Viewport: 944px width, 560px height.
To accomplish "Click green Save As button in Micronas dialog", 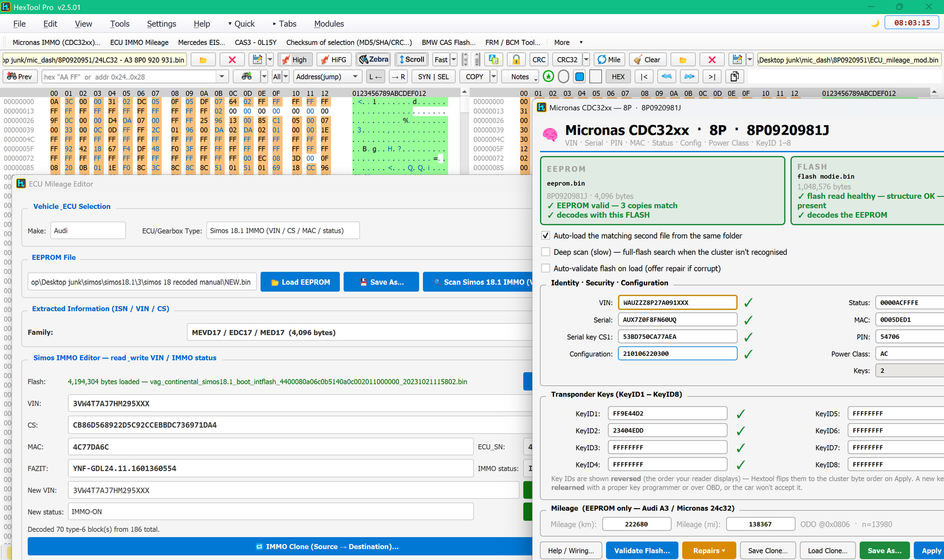I will point(885,551).
